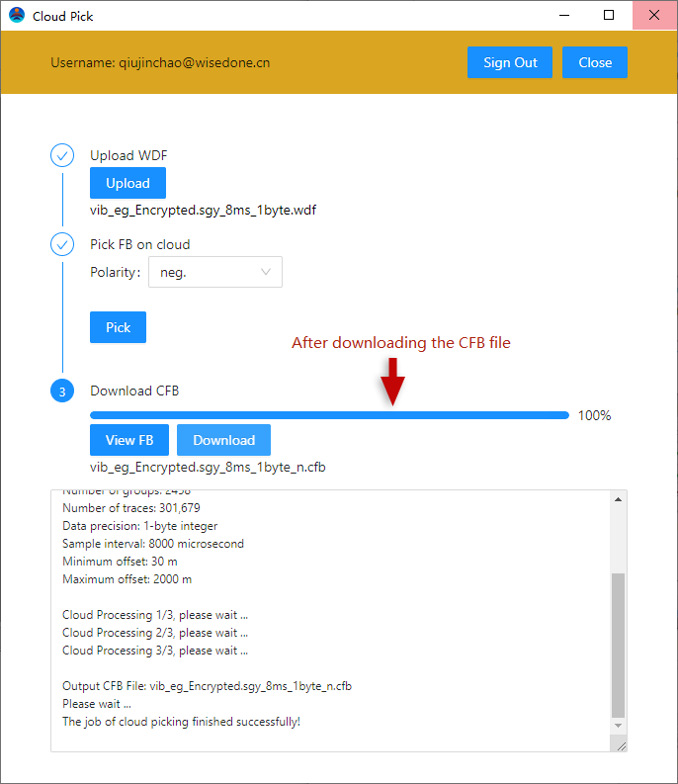Click the log scrollbar thumb
Image resolution: width=678 pixels, height=784 pixels.
point(618,643)
